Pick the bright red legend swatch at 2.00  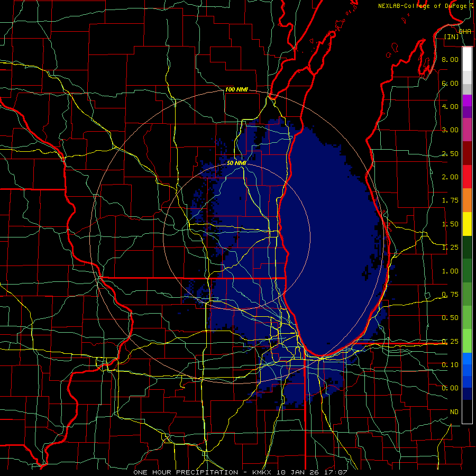[x=467, y=177]
